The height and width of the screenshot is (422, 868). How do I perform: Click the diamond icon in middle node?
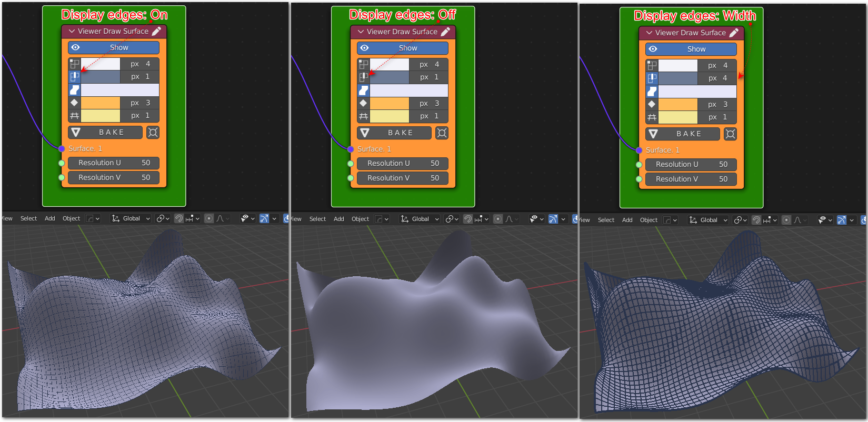(363, 103)
